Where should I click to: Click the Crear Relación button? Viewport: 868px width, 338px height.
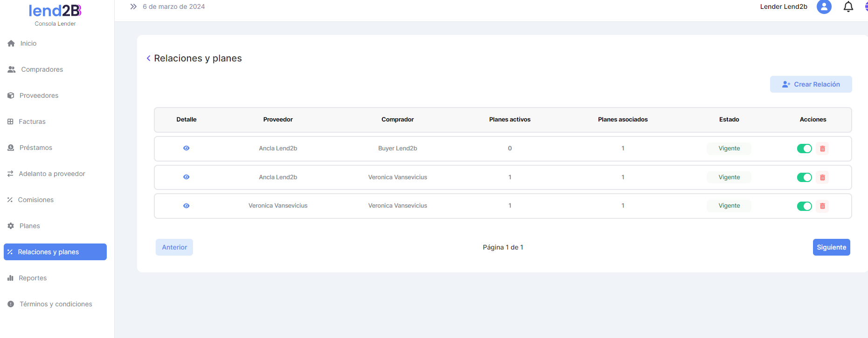coord(811,84)
